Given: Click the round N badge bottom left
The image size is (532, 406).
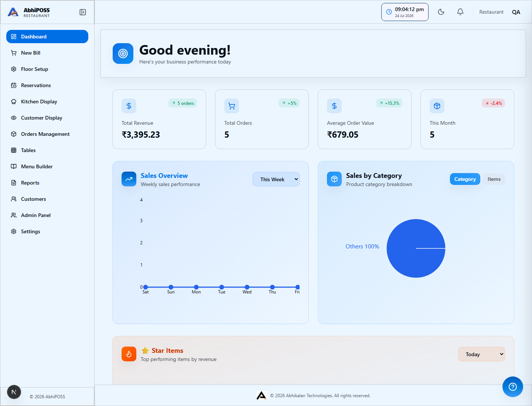Looking at the screenshot, I should tap(14, 392).
